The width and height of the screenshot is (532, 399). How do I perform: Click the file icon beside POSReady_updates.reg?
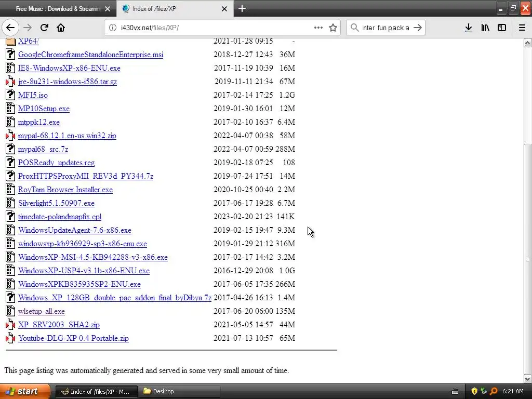pos(10,162)
